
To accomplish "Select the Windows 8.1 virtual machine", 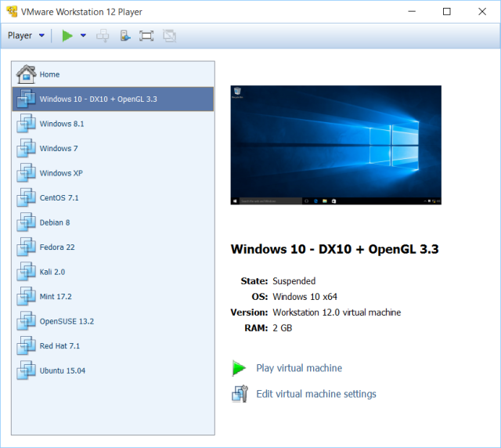I will (61, 124).
